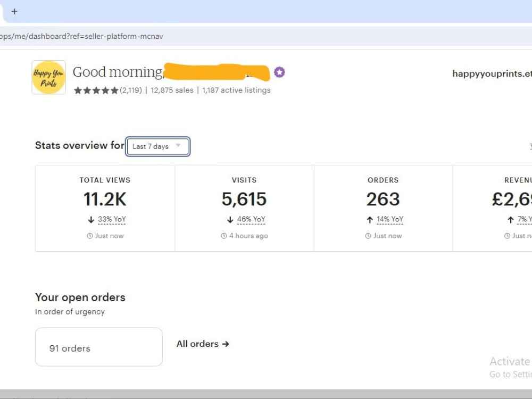Open the Last 7 days dropdown
532x399 pixels.
(x=157, y=147)
